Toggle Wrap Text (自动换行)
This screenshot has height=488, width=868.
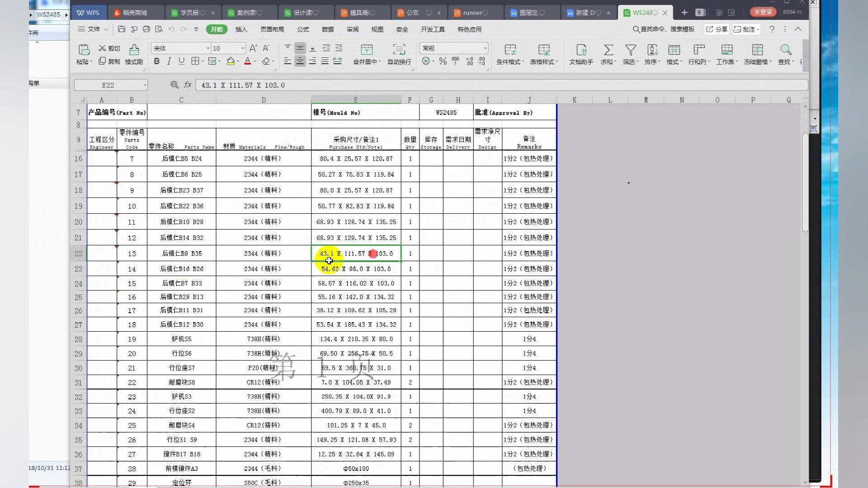[x=399, y=50]
